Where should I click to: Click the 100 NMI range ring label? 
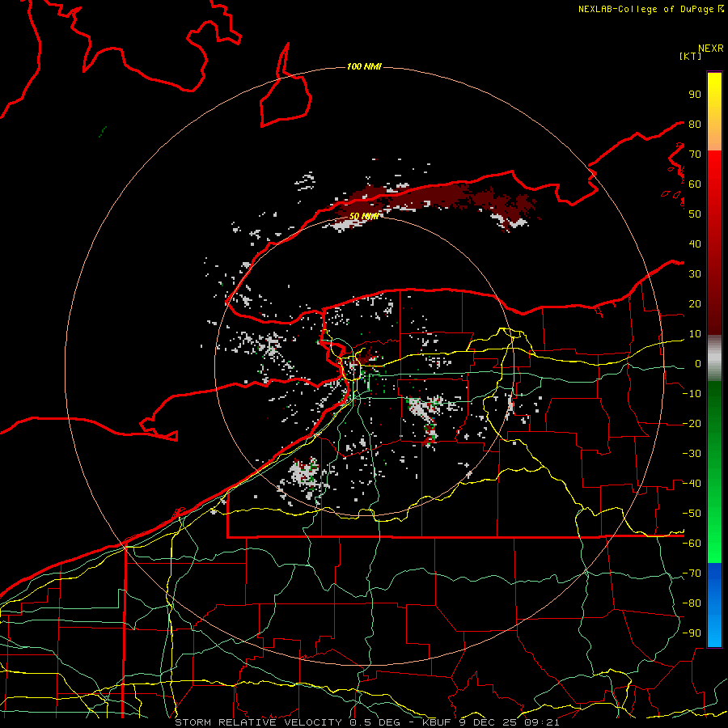coord(364,67)
